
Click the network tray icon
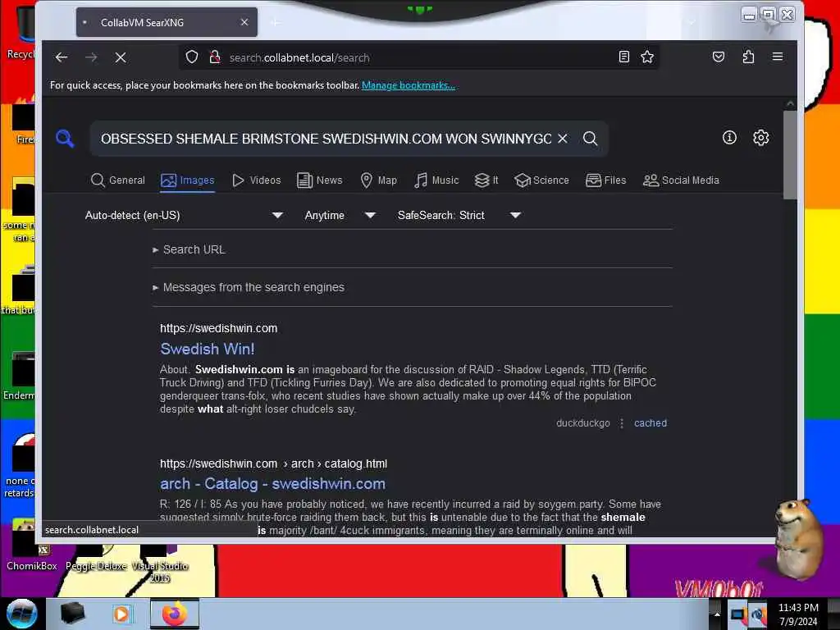click(738, 614)
